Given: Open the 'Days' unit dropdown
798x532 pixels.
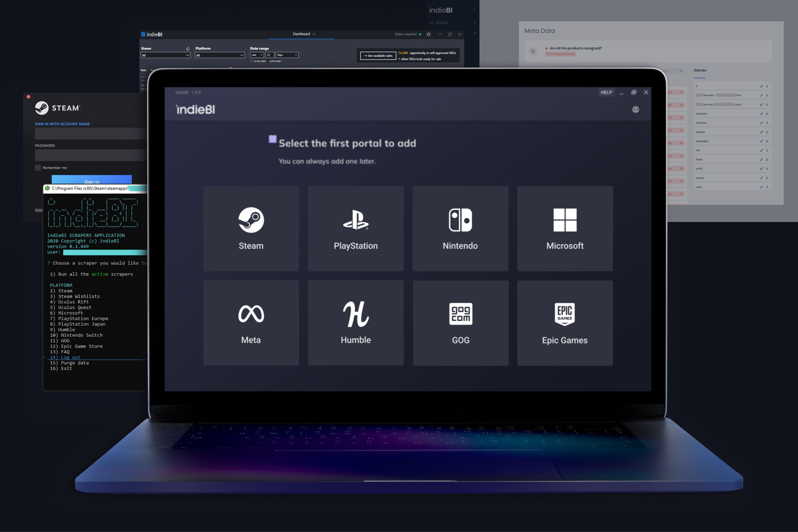Looking at the screenshot, I should tap(287, 55).
